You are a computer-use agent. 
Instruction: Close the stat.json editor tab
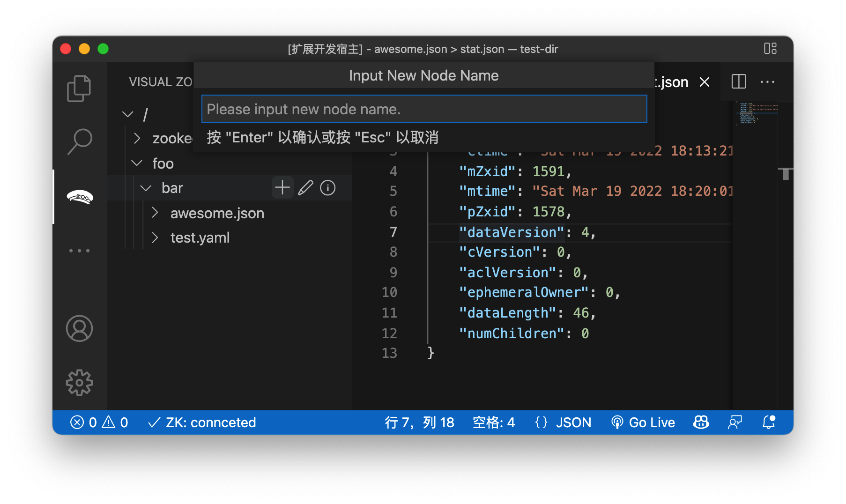[x=704, y=82]
